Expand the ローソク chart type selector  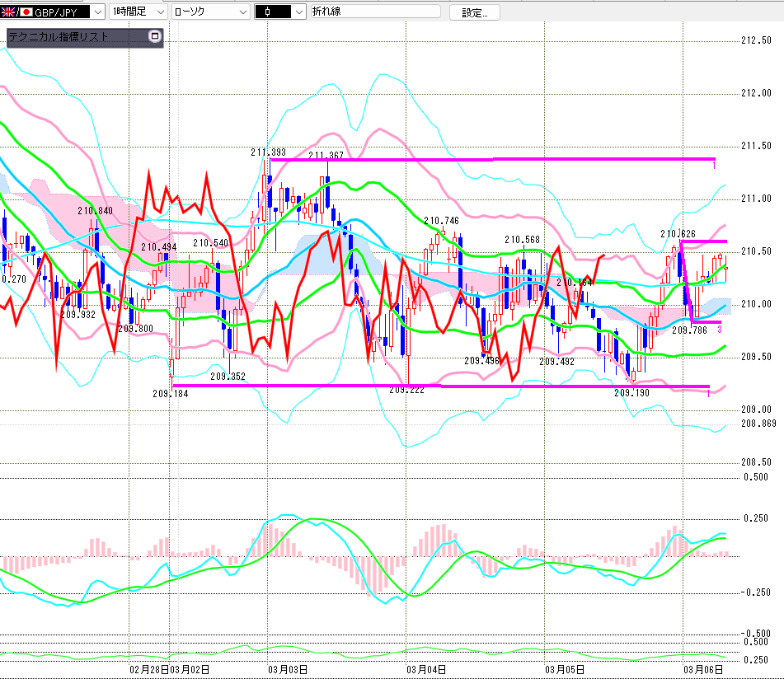tap(242, 12)
